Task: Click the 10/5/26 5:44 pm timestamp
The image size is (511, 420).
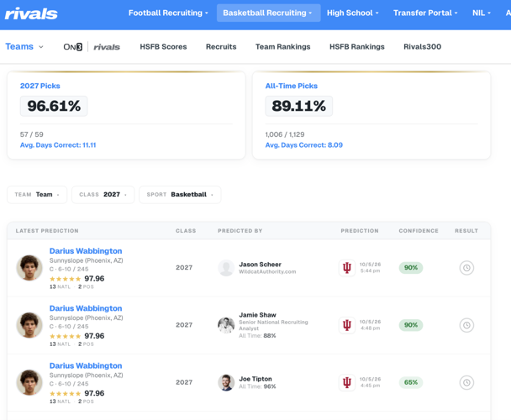Action: 370,267
